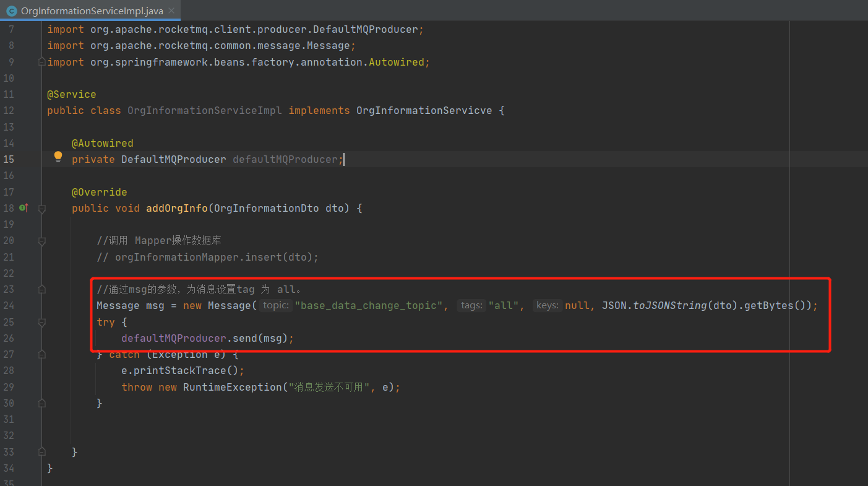Click the 'keys:' inlay parameter hint
The image size is (868, 486).
click(x=548, y=305)
